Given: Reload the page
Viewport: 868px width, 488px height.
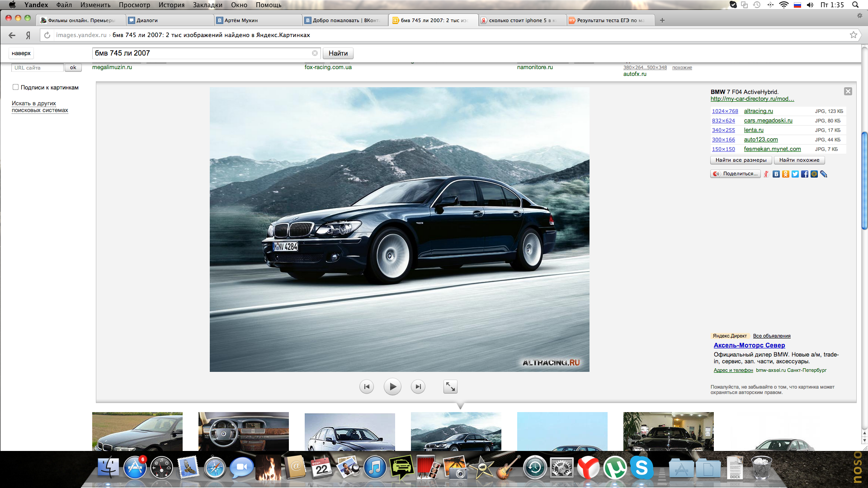Looking at the screenshot, I should tap(47, 35).
